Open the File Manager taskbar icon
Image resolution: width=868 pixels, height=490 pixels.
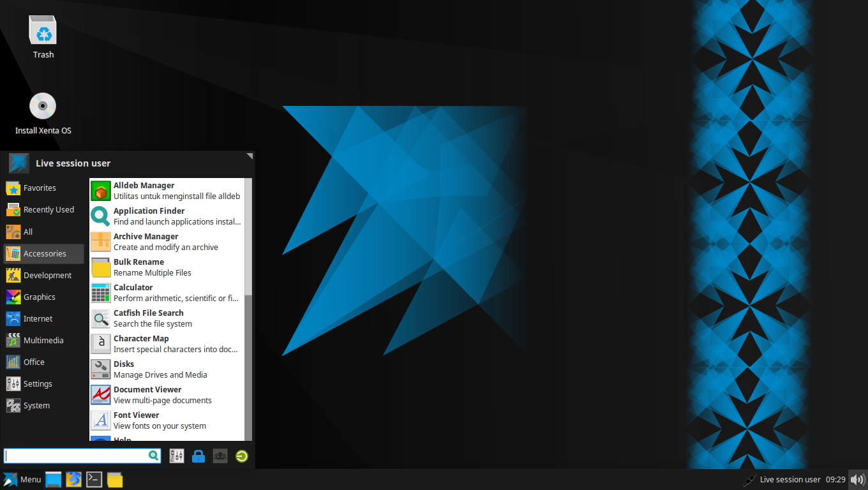[115, 480]
